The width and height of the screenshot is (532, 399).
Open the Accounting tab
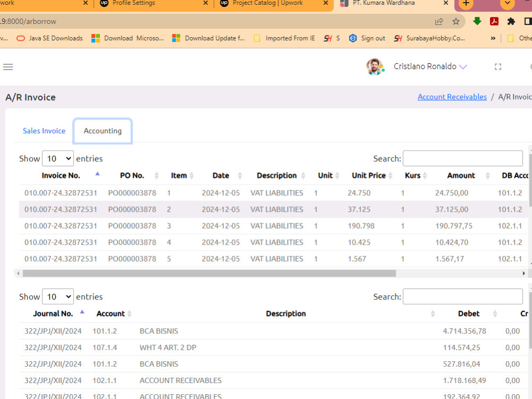pyautogui.click(x=103, y=131)
